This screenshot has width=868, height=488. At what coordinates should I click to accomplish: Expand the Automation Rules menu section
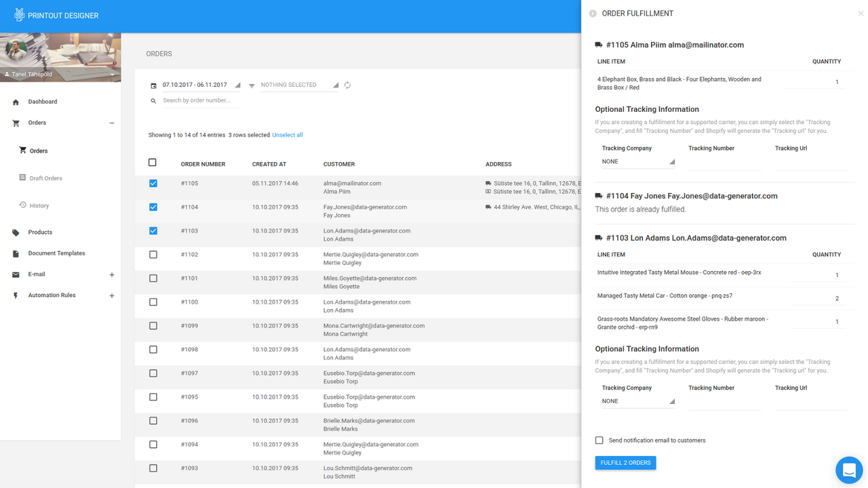point(112,296)
